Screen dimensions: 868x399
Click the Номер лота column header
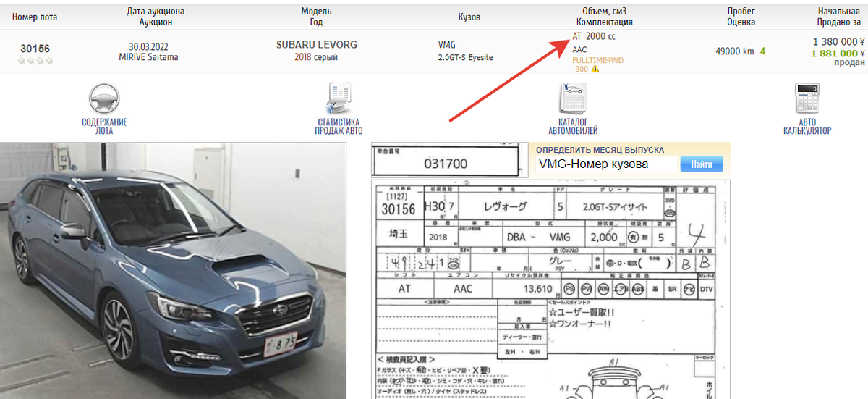point(35,17)
